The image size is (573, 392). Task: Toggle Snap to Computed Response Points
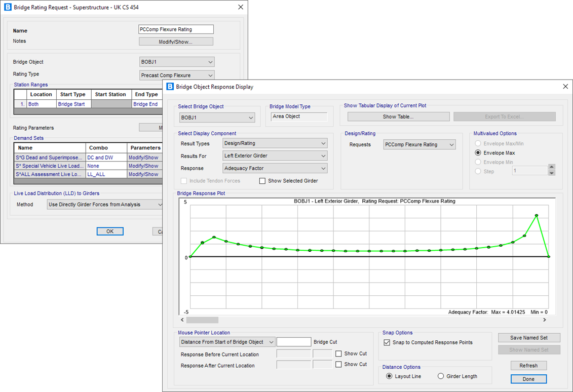388,342
